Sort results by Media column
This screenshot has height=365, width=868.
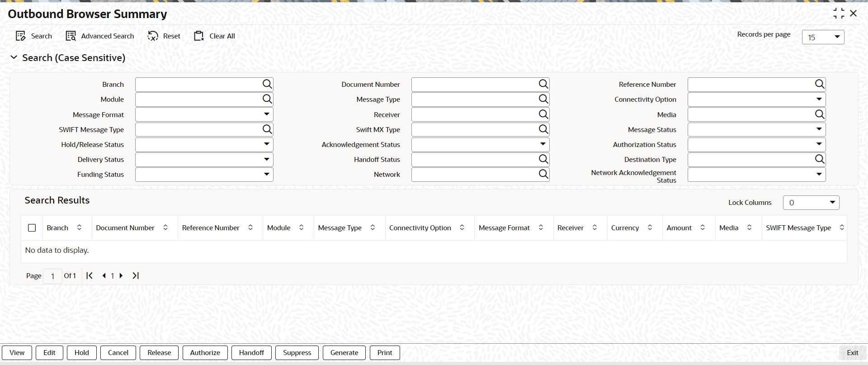(x=749, y=228)
